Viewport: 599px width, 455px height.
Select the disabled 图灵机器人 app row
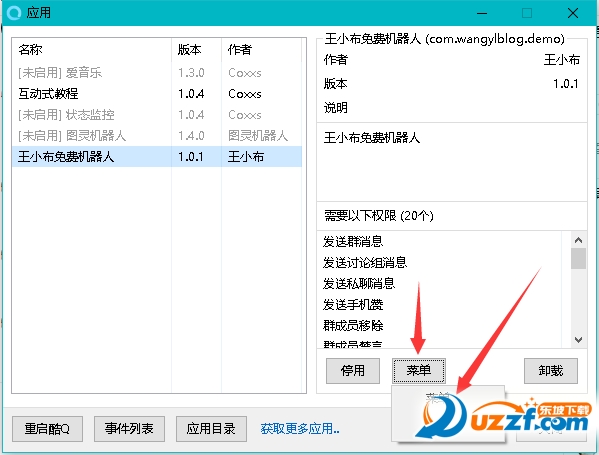[157, 136]
